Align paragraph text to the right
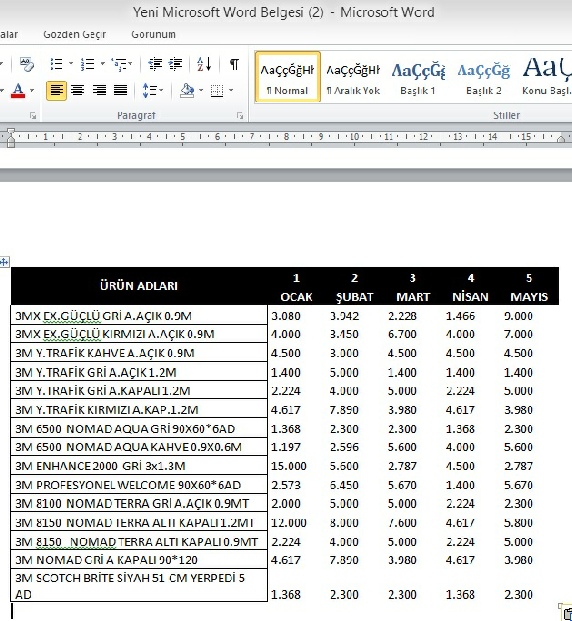The height and width of the screenshot is (621, 572). click(99, 90)
